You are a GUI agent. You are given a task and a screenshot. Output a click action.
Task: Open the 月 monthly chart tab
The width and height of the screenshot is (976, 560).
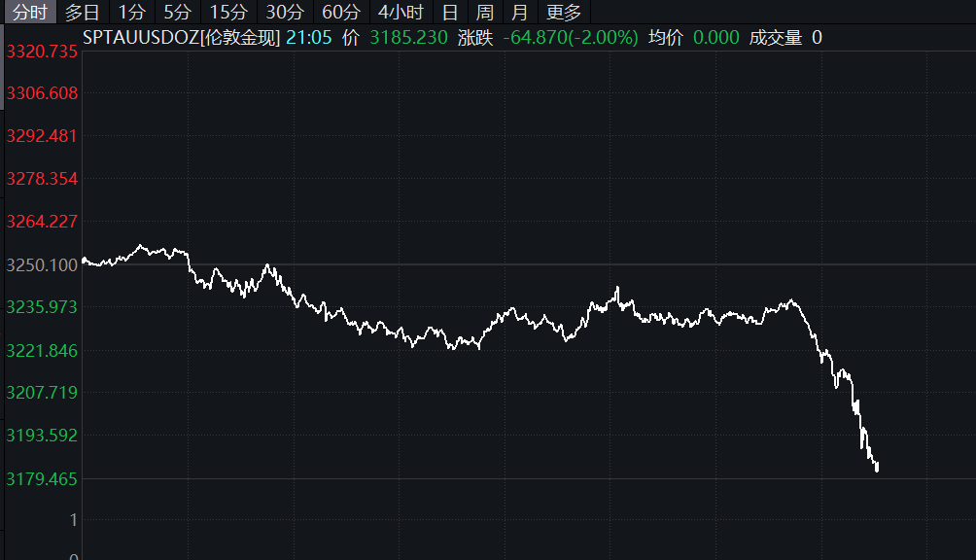(520, 13)
